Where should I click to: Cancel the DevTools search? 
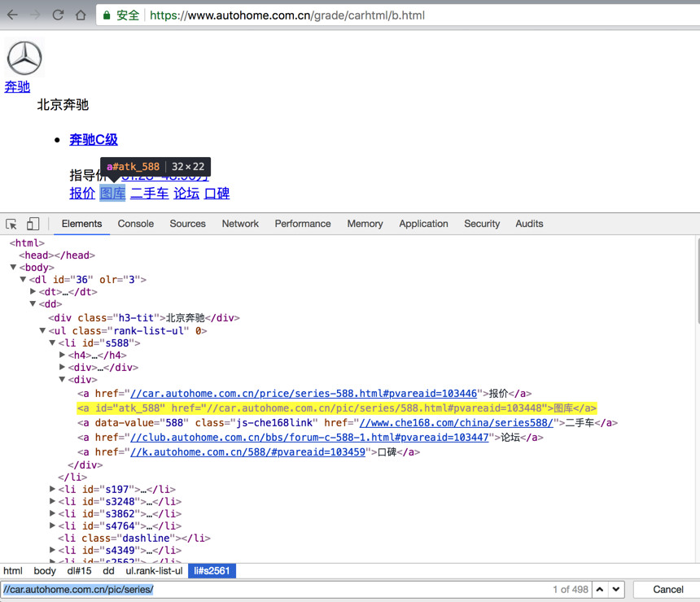pos(668,590)
